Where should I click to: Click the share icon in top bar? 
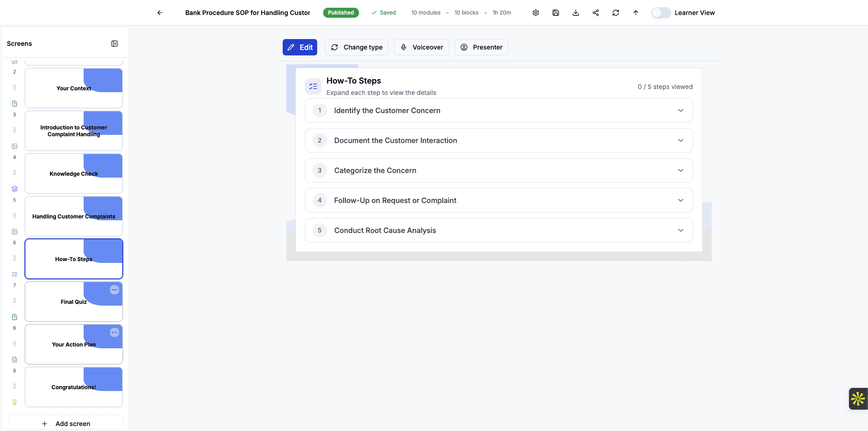596,13
